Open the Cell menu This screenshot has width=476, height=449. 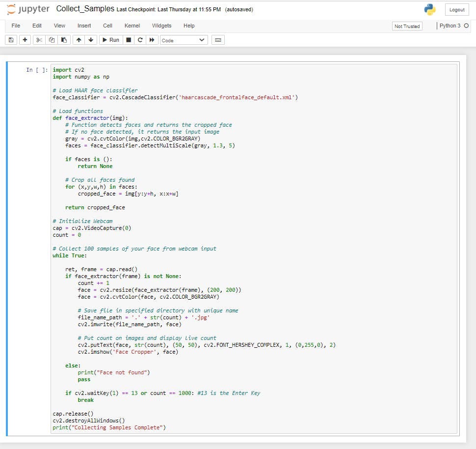[107, 26]
